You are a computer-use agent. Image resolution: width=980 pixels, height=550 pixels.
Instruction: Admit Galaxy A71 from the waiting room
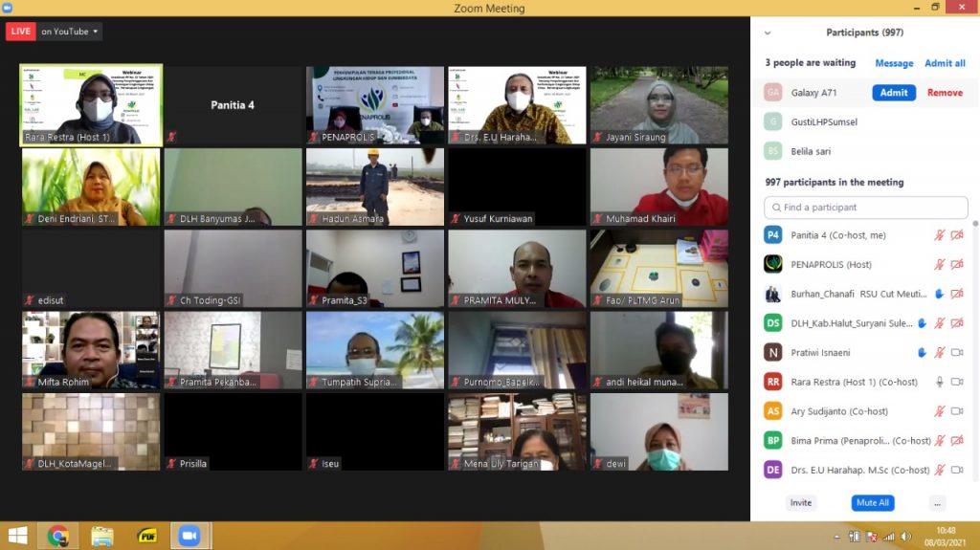tap(893, 93)
